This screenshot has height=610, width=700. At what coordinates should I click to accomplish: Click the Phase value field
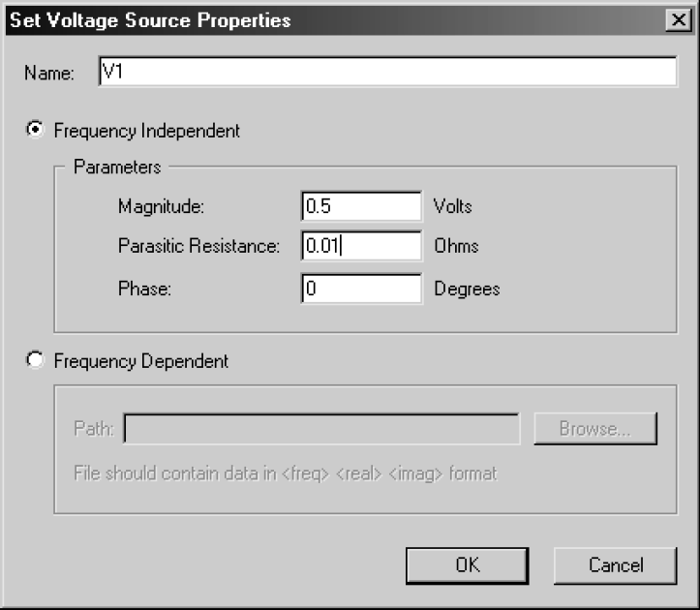(360, 289)
